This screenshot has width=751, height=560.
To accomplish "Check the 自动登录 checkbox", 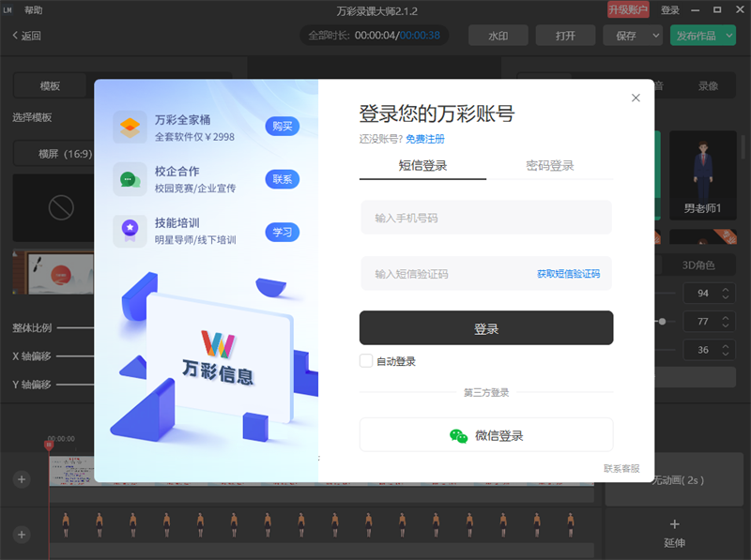I will tap(366, 360).
